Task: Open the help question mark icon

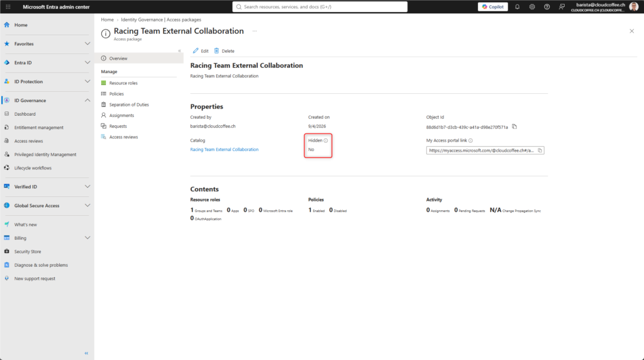Action: click(547, 6)
